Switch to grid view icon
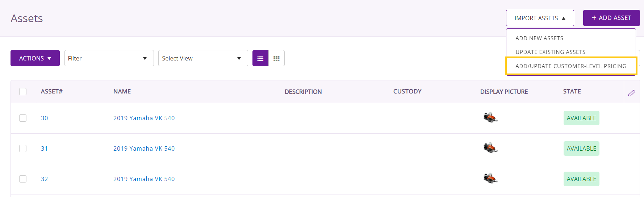This screenshot has height=197, width=644. point(276,58)
